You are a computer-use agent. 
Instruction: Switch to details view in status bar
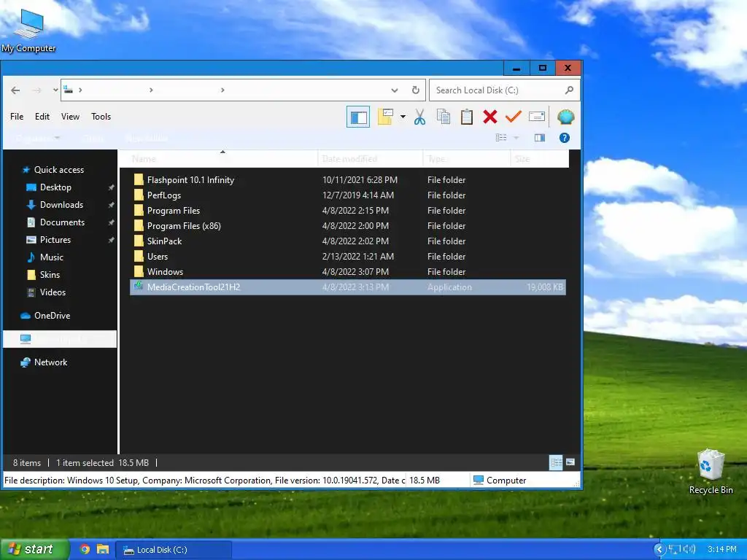click(x=555, y=462)
